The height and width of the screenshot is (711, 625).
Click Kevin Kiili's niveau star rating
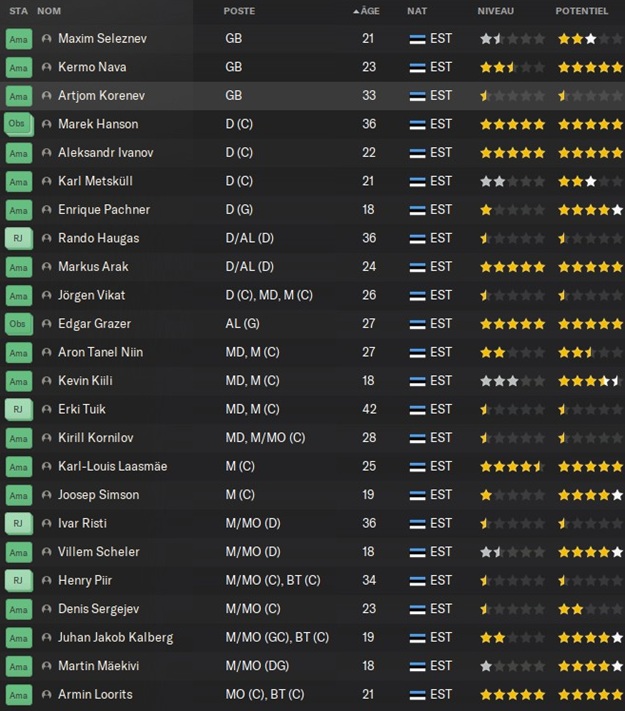(512, 381)
